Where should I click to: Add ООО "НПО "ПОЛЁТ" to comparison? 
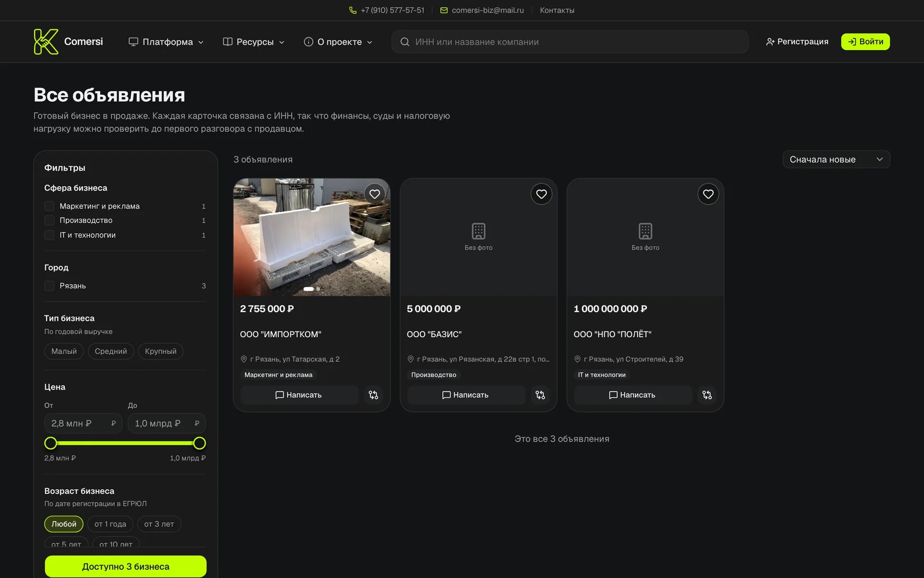coord(707,395)
